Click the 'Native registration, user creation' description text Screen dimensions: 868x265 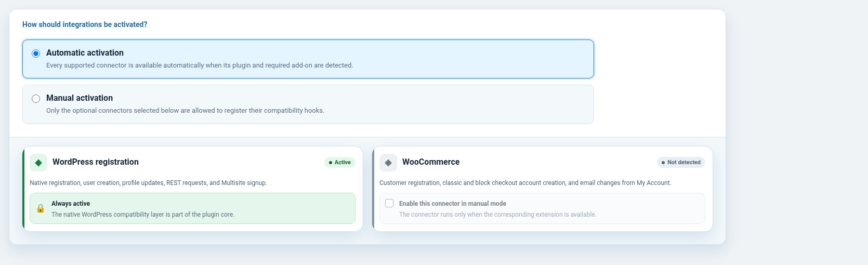(x=148, y=183)
